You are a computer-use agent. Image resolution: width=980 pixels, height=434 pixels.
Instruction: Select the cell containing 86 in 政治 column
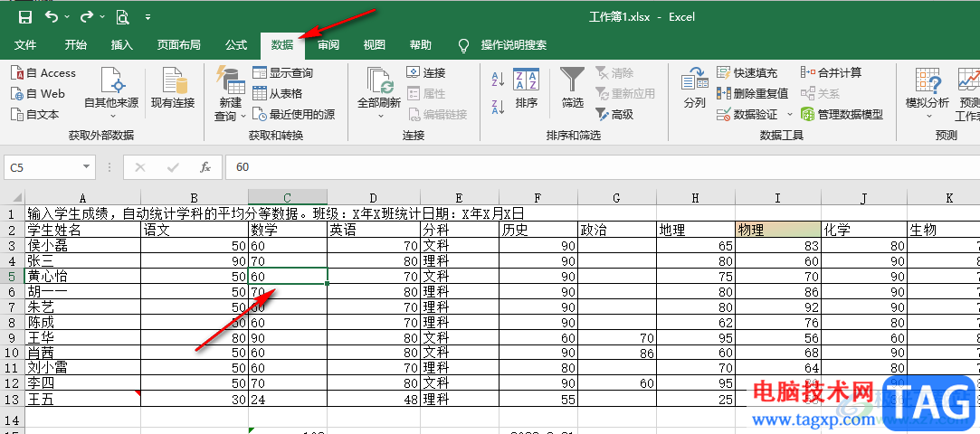617,354
